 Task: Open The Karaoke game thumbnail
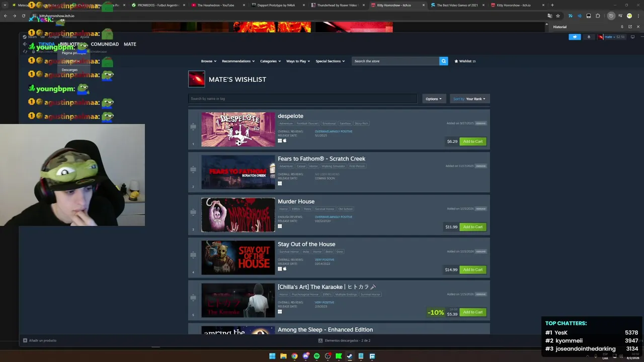pyautogui.click(x=238, y=300)
